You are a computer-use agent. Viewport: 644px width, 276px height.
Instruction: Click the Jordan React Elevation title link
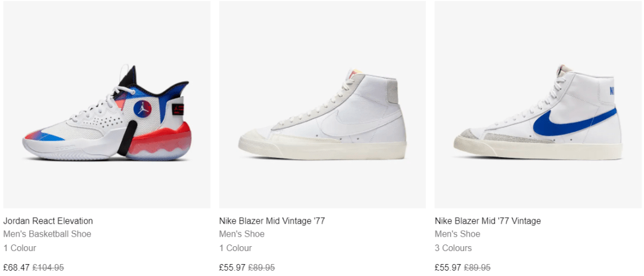pos(48,221)
